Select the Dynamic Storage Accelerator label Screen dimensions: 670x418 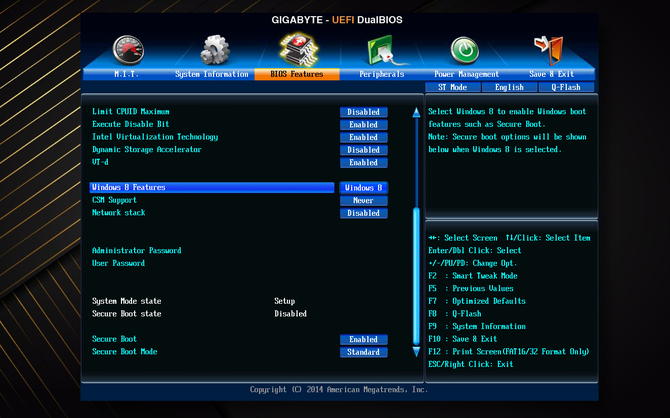pyautogui.click(x=147, y=150)
